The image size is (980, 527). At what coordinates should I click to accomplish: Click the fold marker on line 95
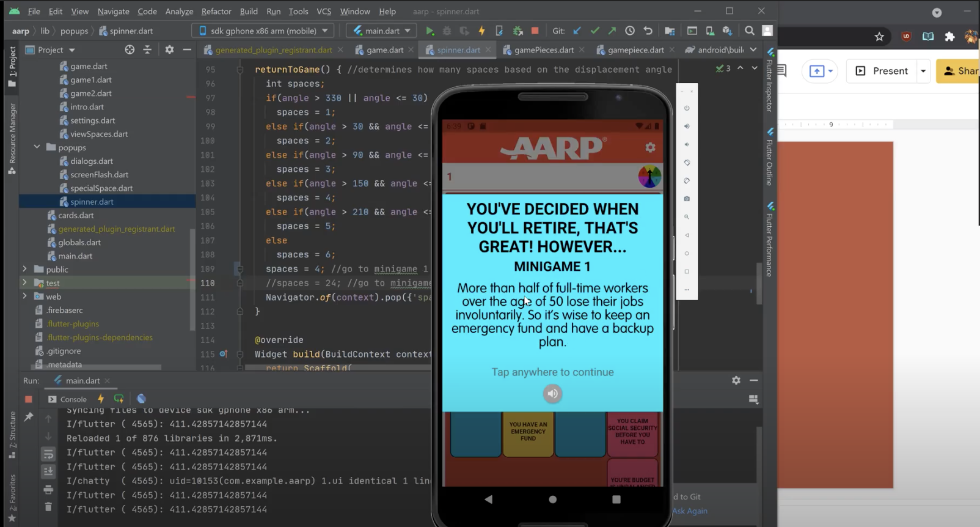(240, 70)
